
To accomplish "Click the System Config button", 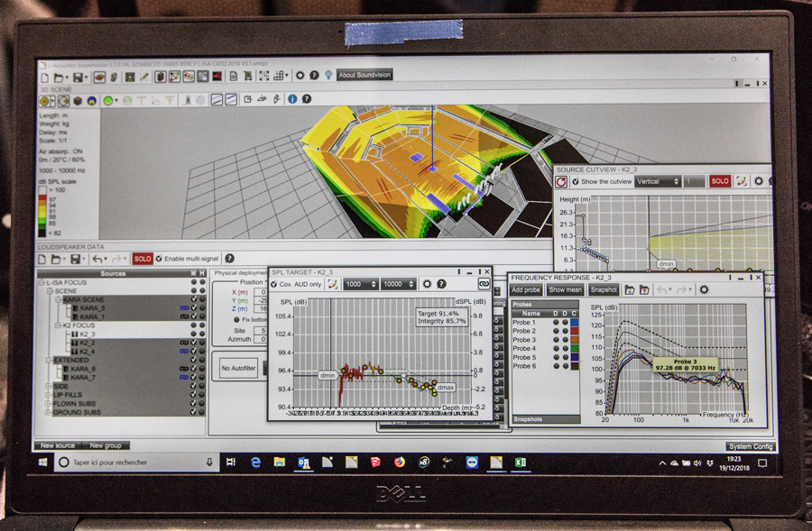I will coord(751,446).
